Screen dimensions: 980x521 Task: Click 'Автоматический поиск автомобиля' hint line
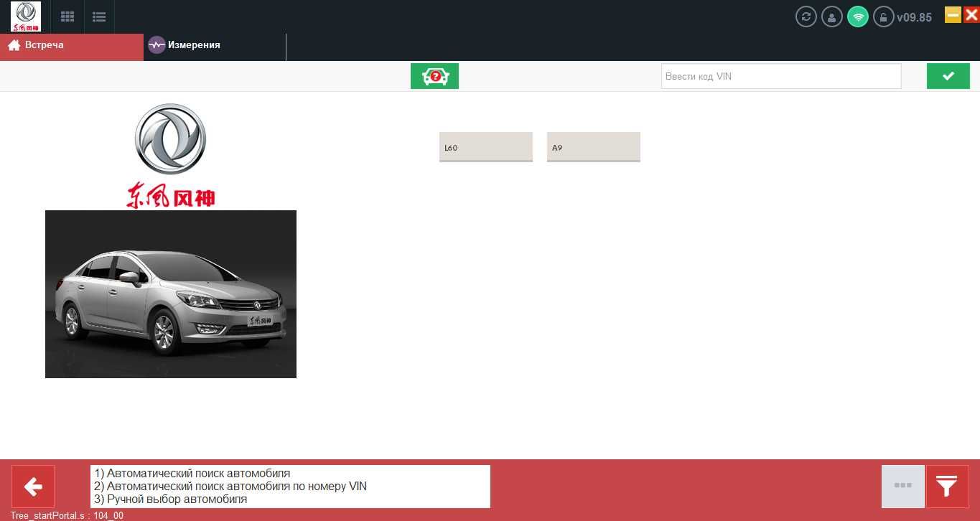tap(192, 474)
